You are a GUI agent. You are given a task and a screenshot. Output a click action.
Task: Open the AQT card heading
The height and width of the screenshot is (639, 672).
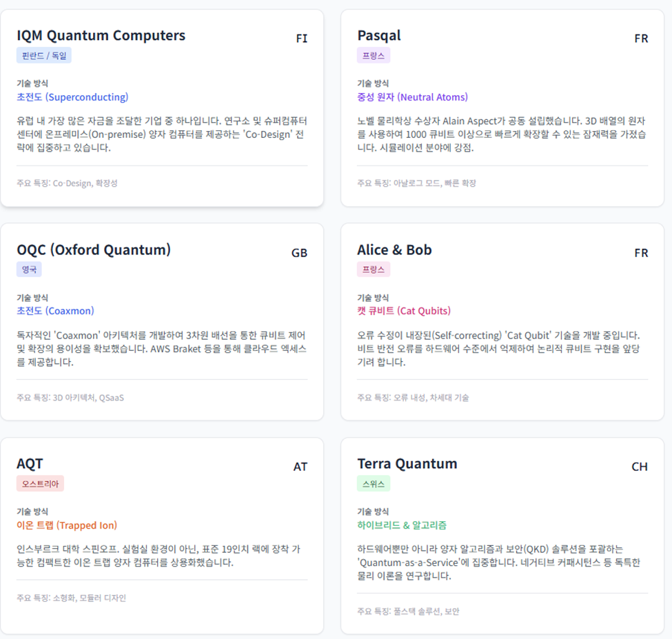point(30,463)
